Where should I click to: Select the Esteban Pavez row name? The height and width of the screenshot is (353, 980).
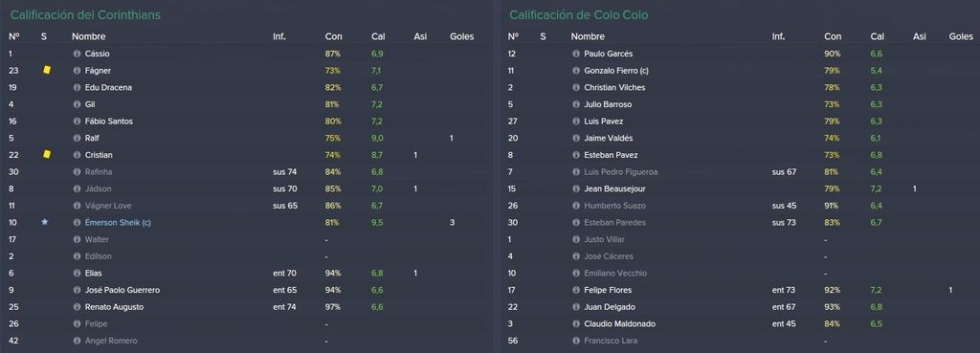[612, 155]
